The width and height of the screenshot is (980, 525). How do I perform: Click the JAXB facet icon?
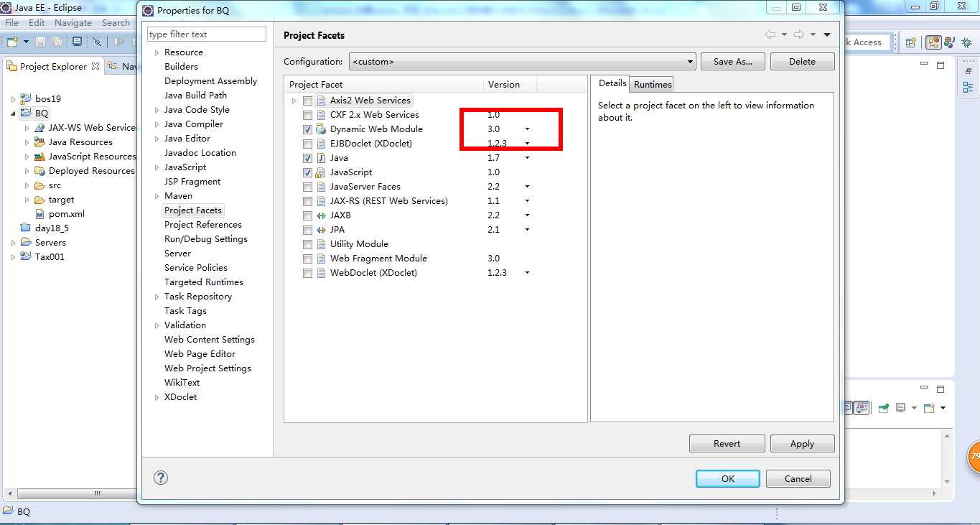(x=321, y=215)
